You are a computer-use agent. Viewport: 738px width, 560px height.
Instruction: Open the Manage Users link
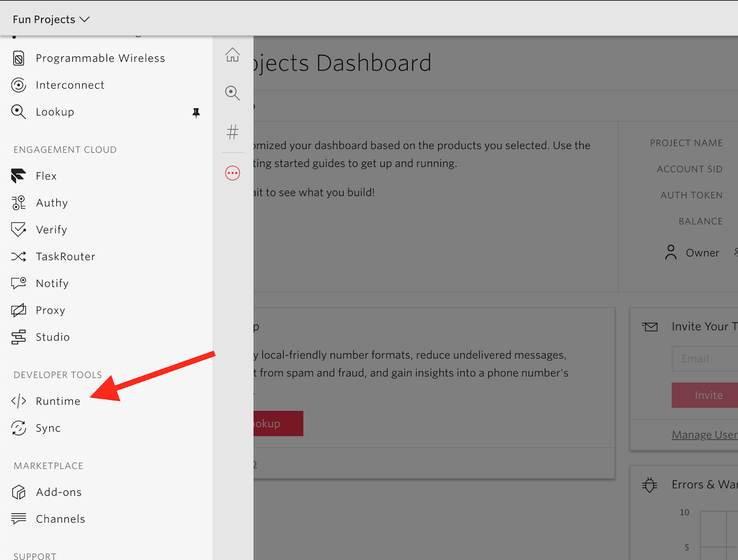tap(705, 435)
